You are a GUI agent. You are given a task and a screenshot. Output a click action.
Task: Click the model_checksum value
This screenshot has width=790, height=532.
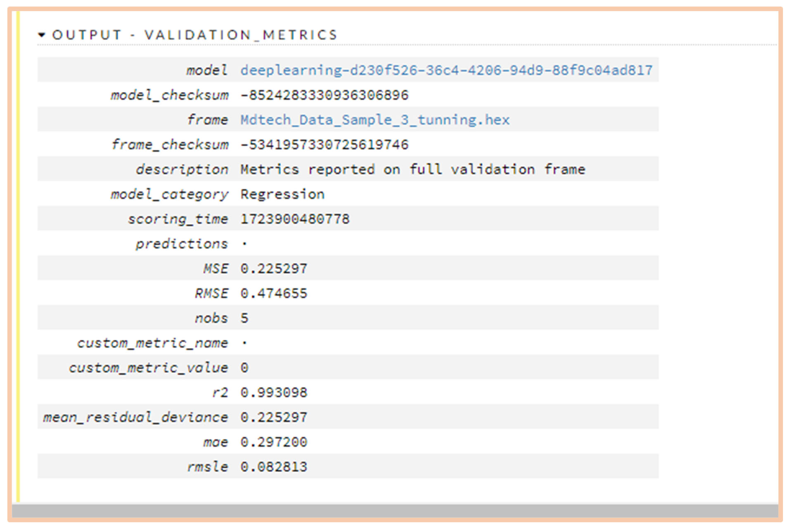[324, 95]
